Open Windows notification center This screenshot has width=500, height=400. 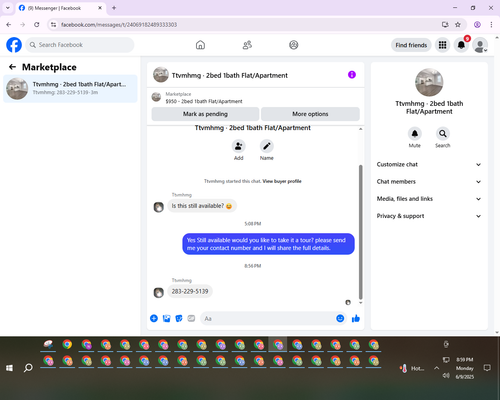(487, 368)
